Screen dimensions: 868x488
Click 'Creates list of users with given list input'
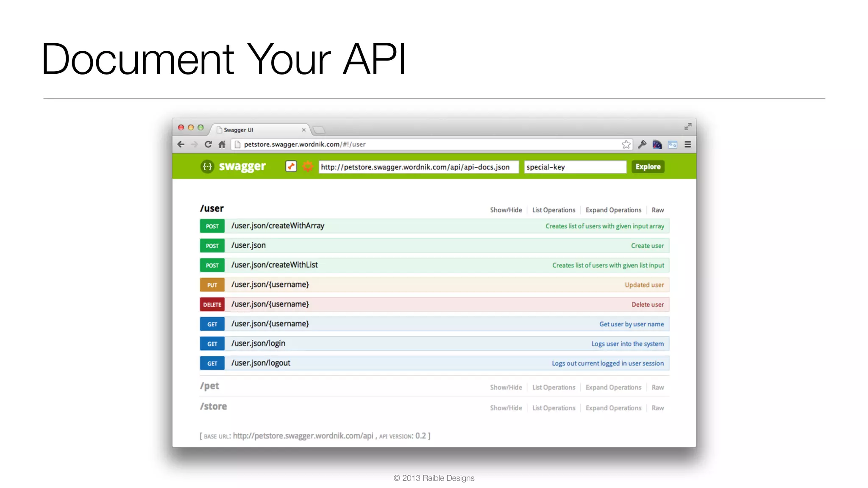(x=608, y=265)
